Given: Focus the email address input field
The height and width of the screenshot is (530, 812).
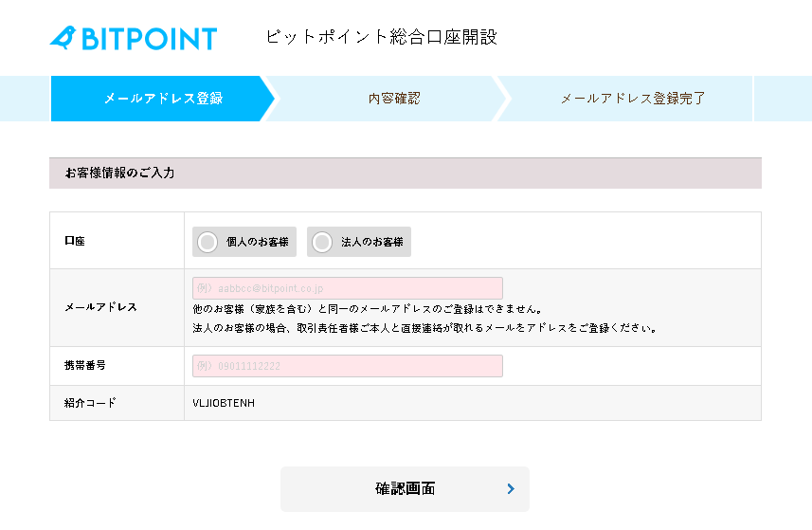Looking at the screenshot, I should pos(347,288).
